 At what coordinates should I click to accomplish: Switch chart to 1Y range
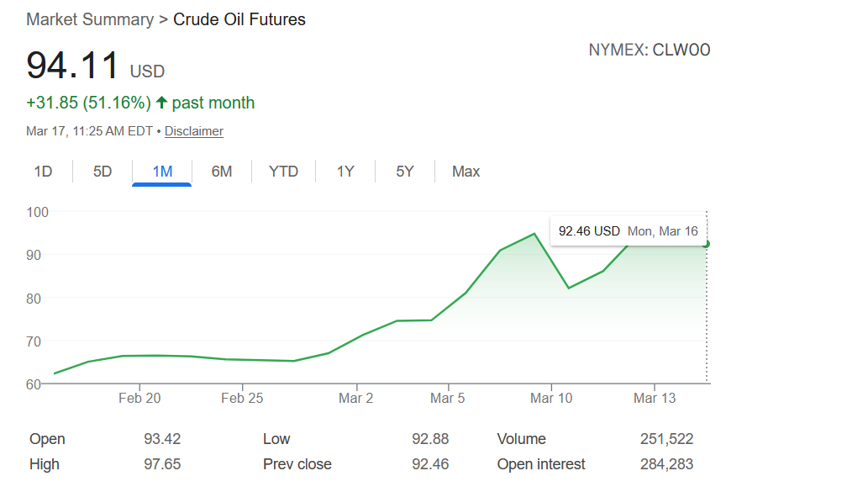pyautogui.click(x=345, y=172)
